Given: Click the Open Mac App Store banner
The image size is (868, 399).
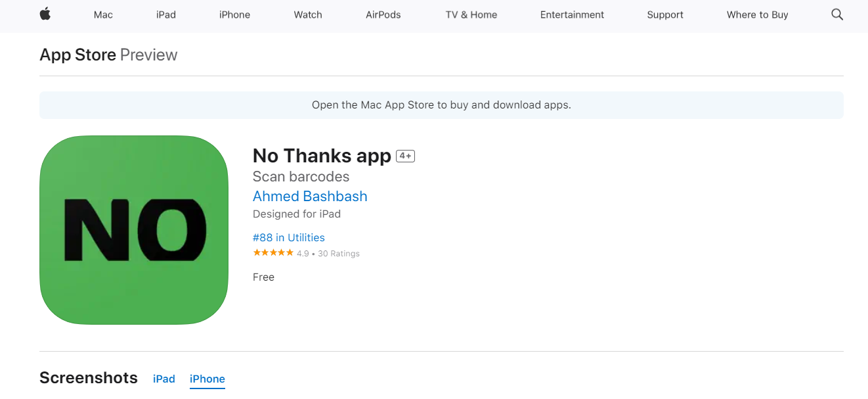Looking at the screenshot, I should click(441, 105).
